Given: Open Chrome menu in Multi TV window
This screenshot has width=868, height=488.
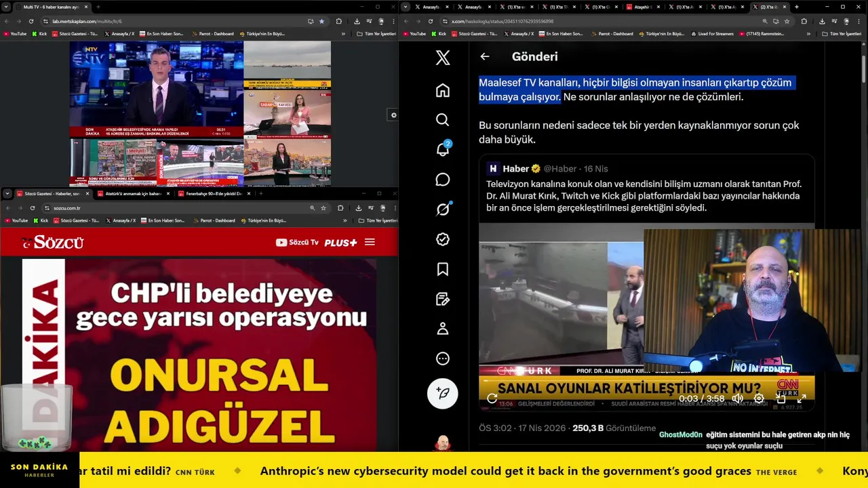Looking at the screenshot, I should tap(393, 21).
